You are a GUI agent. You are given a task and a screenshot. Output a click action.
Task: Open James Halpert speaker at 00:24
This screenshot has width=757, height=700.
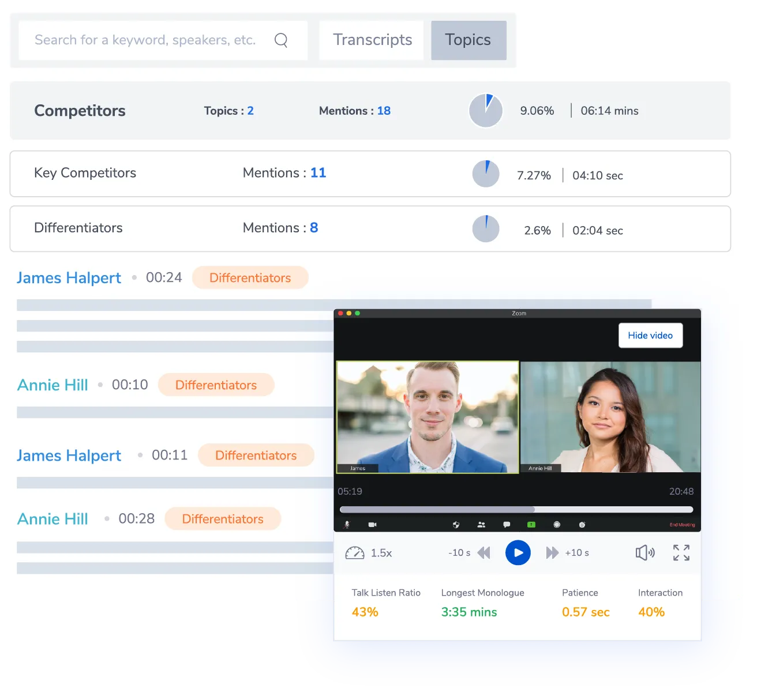[x=69, y=278]
